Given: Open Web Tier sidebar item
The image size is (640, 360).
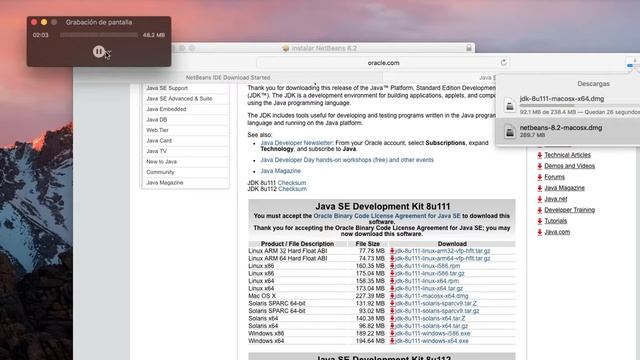Looking at the screenshot, I should [158, 130].
